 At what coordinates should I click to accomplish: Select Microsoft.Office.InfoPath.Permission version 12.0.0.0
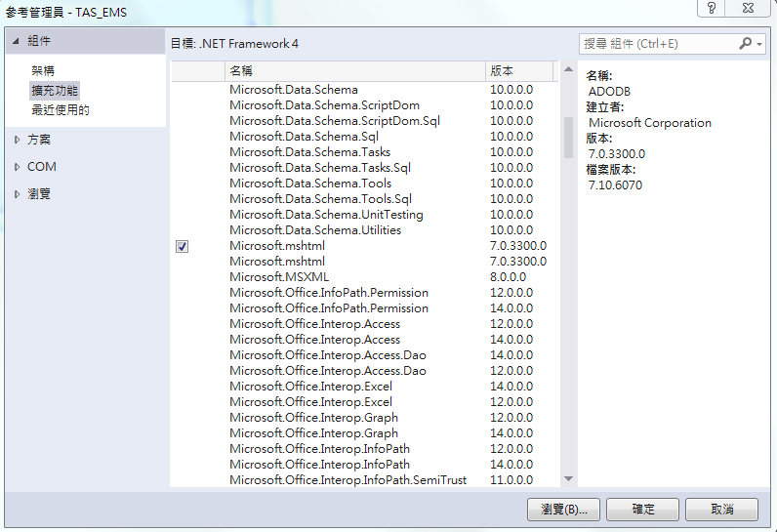pos(365,293)
